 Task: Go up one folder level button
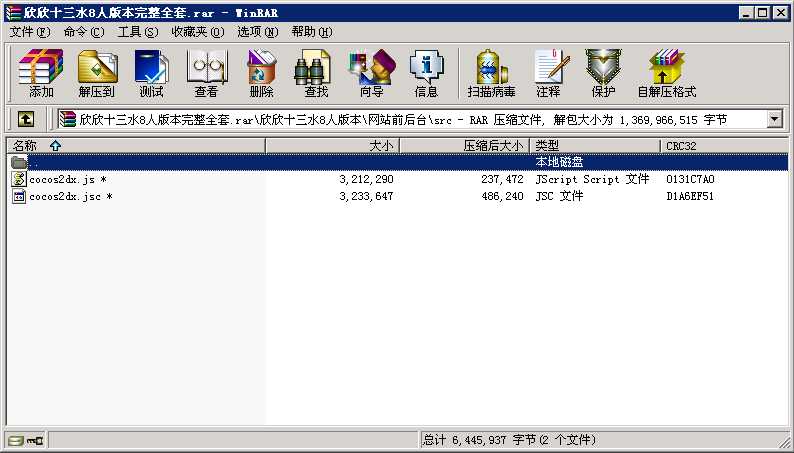coord(26,119)
